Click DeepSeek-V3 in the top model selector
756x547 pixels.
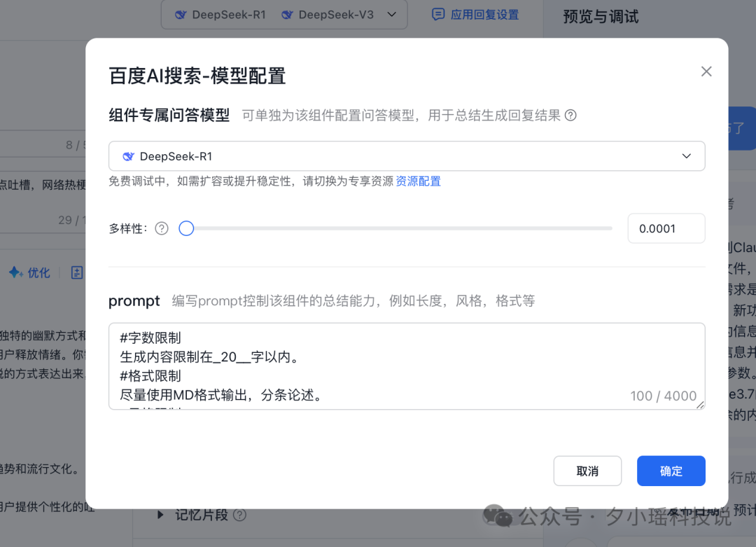coord(328,15)
